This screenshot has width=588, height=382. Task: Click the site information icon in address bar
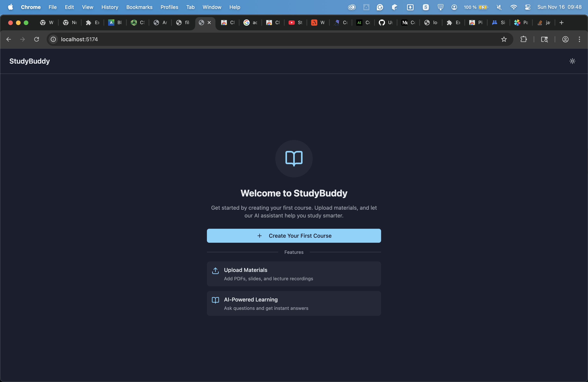(x=53, y=39)
